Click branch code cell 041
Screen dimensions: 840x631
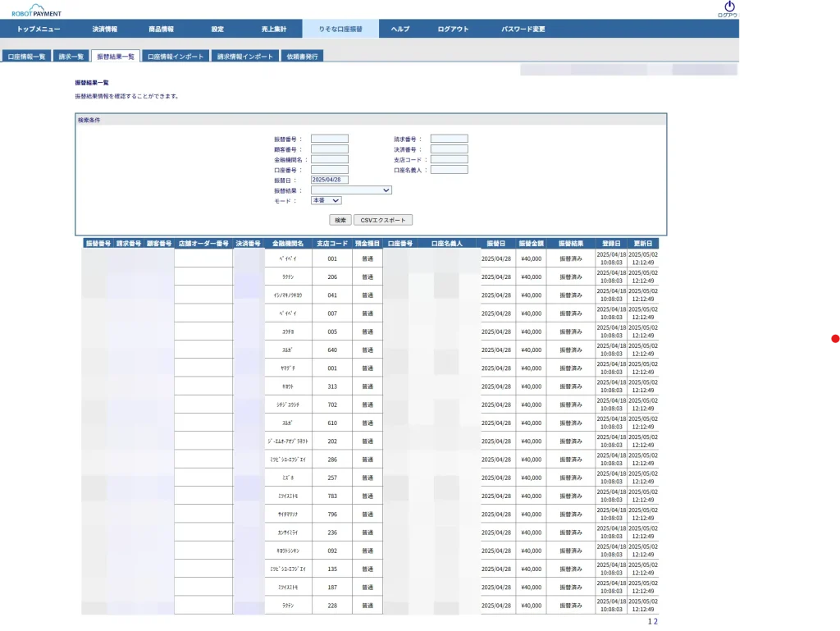point(333,295)
